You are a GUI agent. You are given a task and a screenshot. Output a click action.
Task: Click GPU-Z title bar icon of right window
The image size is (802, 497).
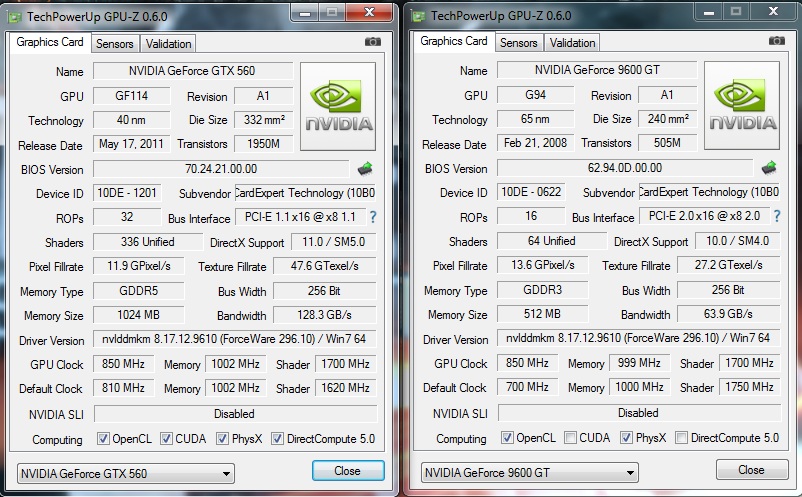point(418,16)
